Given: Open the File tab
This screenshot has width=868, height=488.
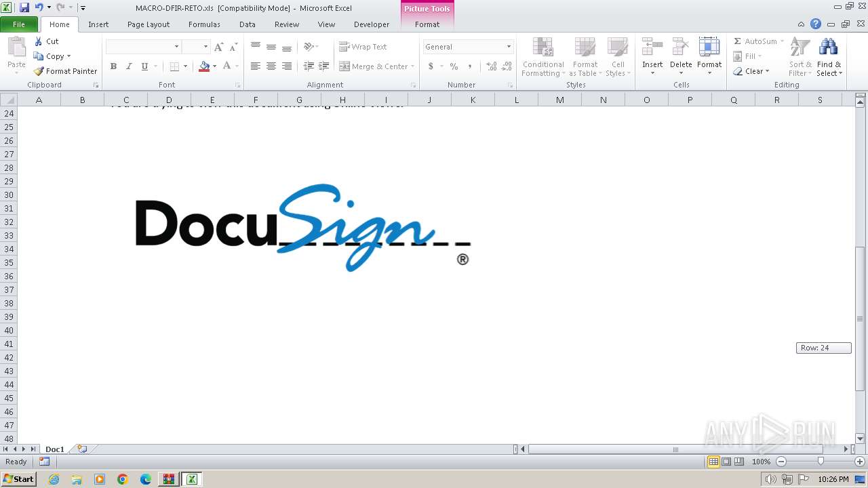Looking at the screenshot, I should pos(19,24).
